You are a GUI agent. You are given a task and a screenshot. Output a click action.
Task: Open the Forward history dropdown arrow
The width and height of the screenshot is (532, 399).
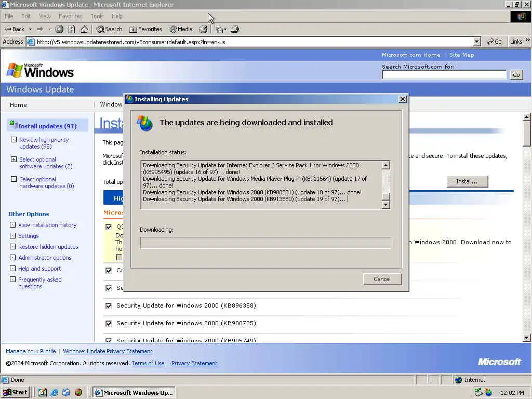[x=49, y=29]
